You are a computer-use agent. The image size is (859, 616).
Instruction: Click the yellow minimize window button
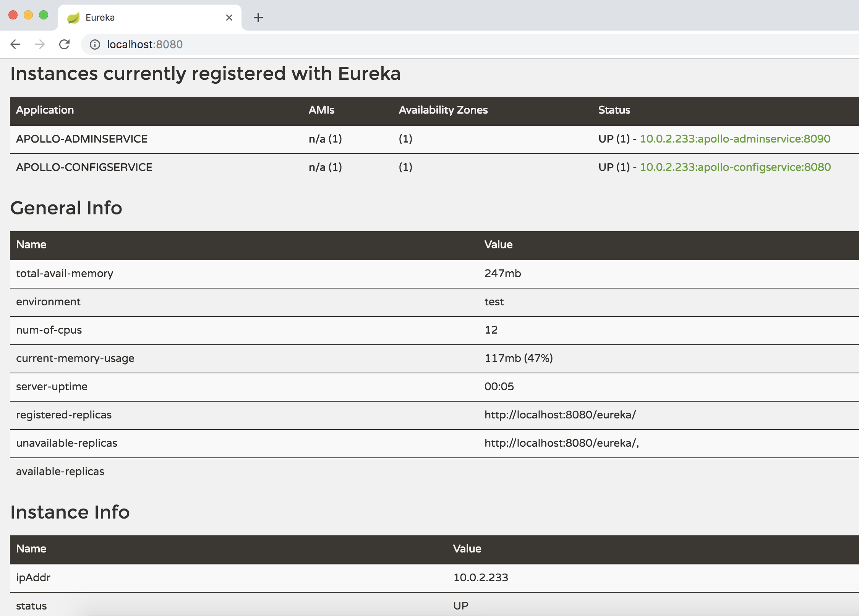(28, 15)
